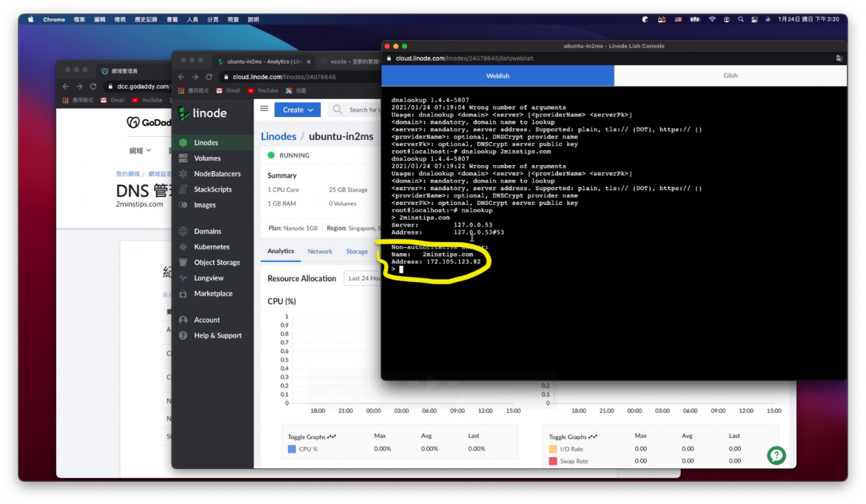Open Gmail bookmark in GoDaddy window
This screenshot has width=866, height=504.
112,100
